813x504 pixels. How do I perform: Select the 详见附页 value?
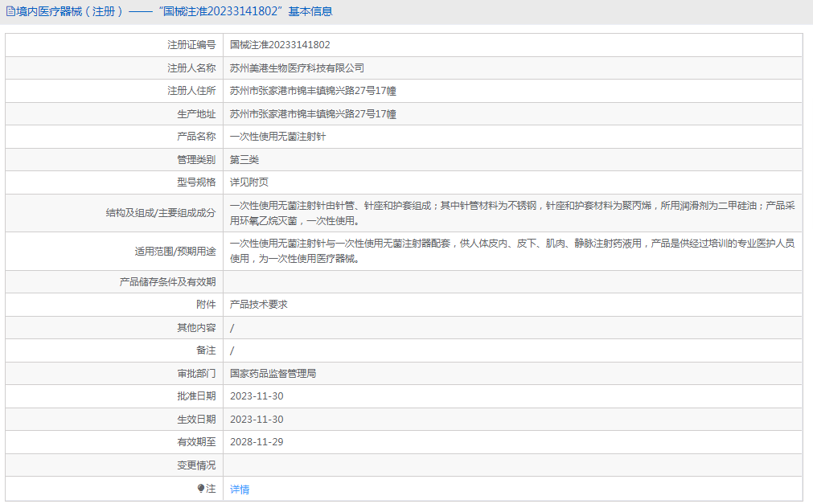tap(248, 182)
